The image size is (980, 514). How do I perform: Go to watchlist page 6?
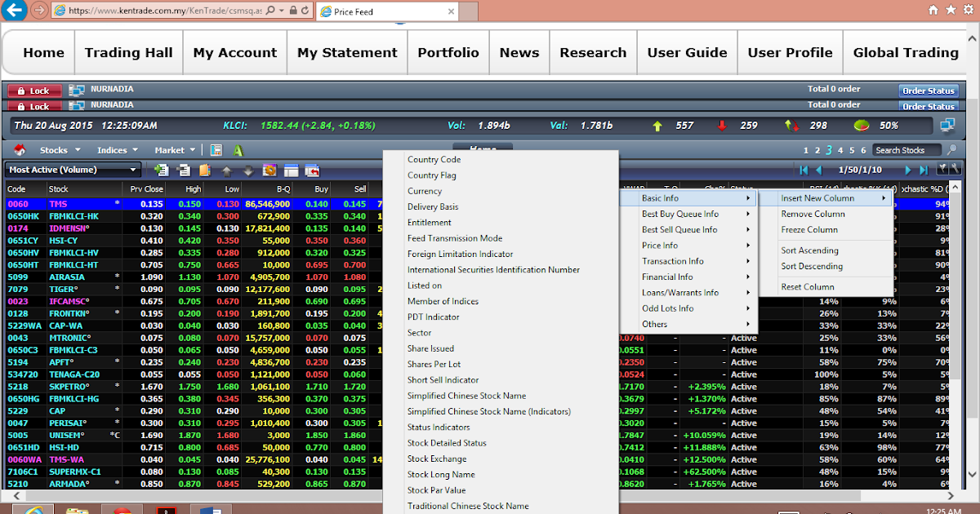tap(863, 150)
